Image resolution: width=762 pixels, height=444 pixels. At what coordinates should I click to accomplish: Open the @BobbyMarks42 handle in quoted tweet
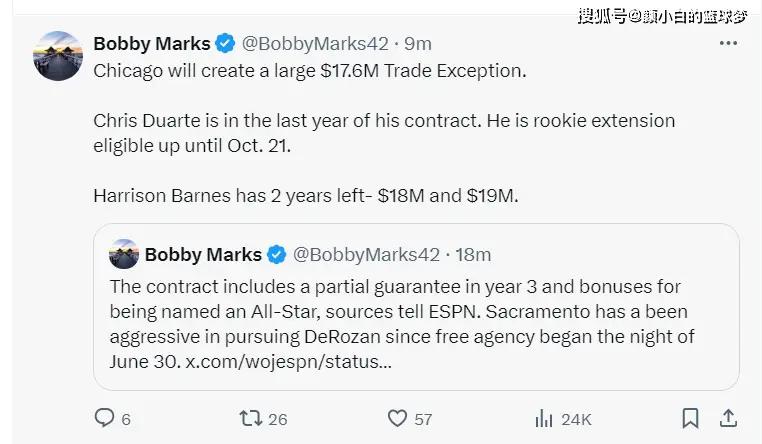pyautogui.click(x=364, y=254)
